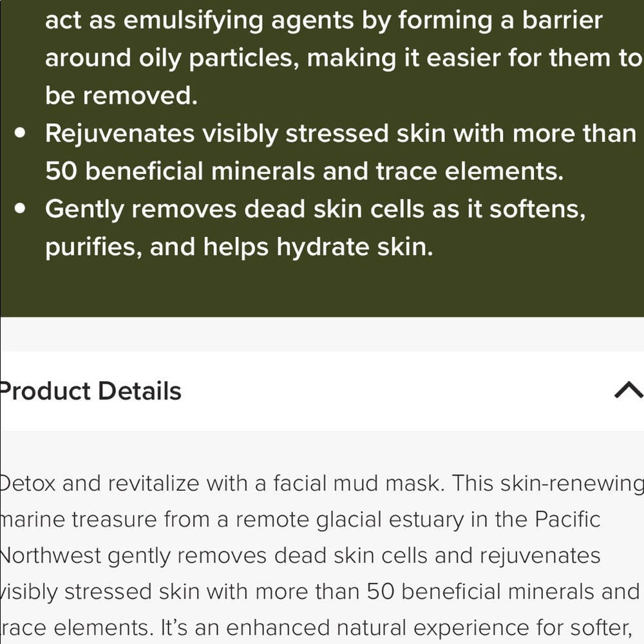Image resolution: width=644 pixels, height=644 pixels.
Task: Click the bullet dot before "Rejuvenates"
Action: tap(23, 134)
